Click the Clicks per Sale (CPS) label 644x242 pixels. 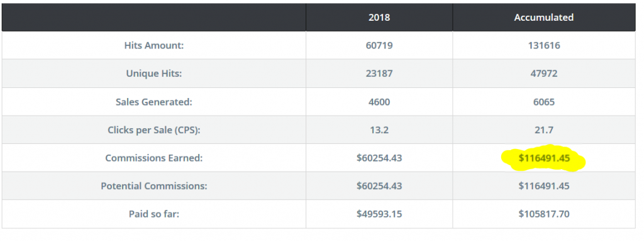coord(154,130)
